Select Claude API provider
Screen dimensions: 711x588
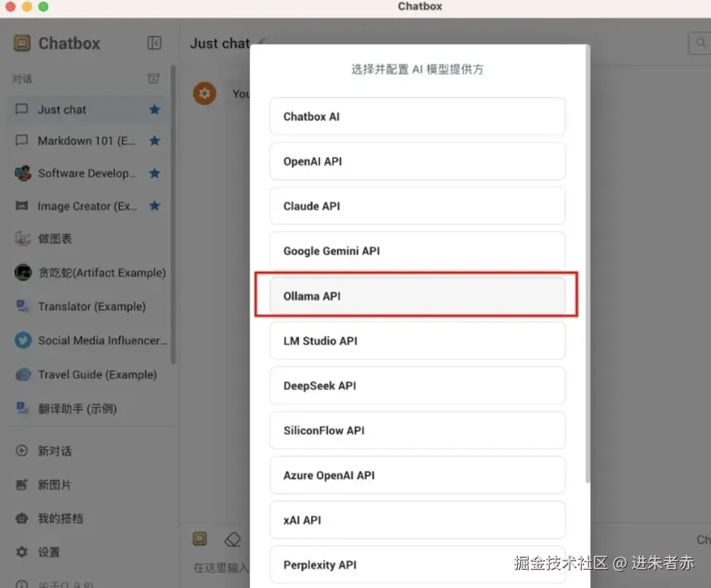[417, 207]
